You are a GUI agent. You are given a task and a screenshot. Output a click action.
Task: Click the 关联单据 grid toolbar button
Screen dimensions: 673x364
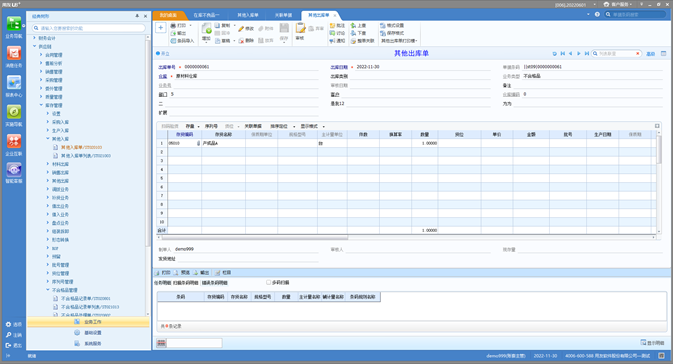[x=253, y=126]
